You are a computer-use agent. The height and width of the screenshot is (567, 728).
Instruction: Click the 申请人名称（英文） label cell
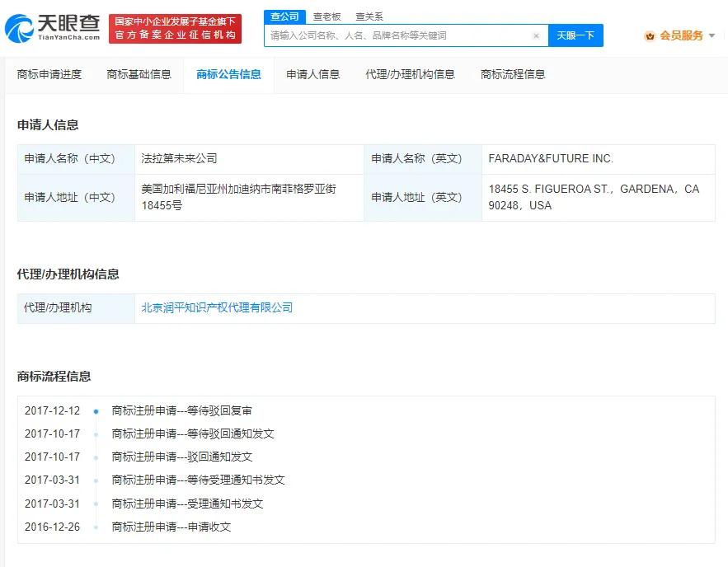pos(423,159)
